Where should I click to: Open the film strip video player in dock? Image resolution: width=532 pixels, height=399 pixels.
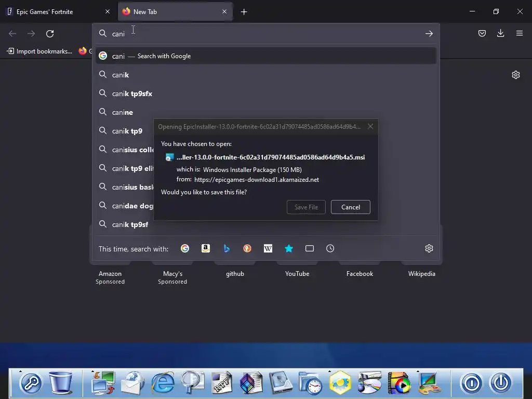[x=399, y=383]
